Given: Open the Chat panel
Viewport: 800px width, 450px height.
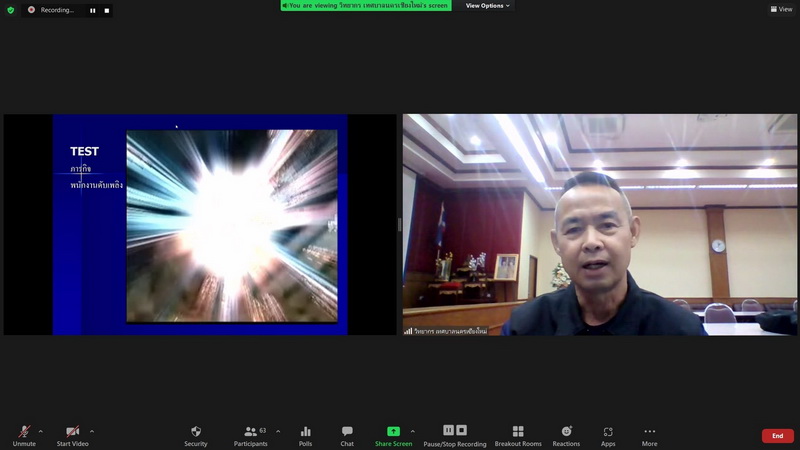Looking at the screenshot, I should 347,432.
